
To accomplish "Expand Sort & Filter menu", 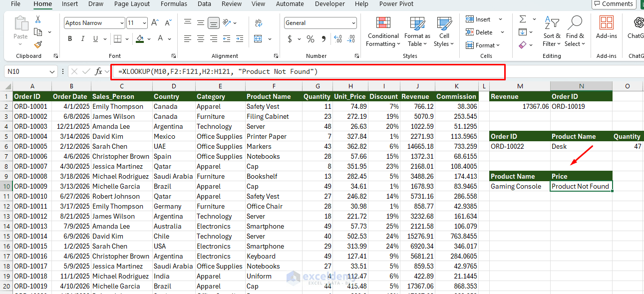I will [x=552, y=31].
